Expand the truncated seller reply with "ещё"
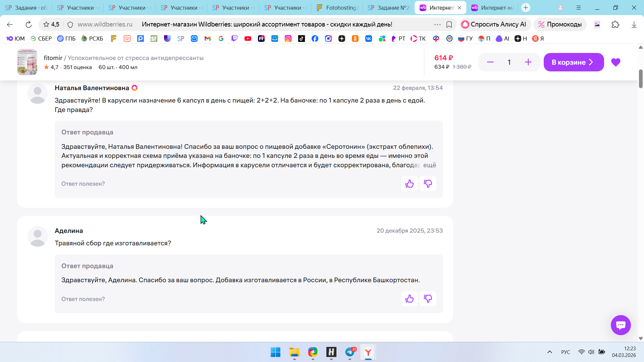 coord(429,165)
